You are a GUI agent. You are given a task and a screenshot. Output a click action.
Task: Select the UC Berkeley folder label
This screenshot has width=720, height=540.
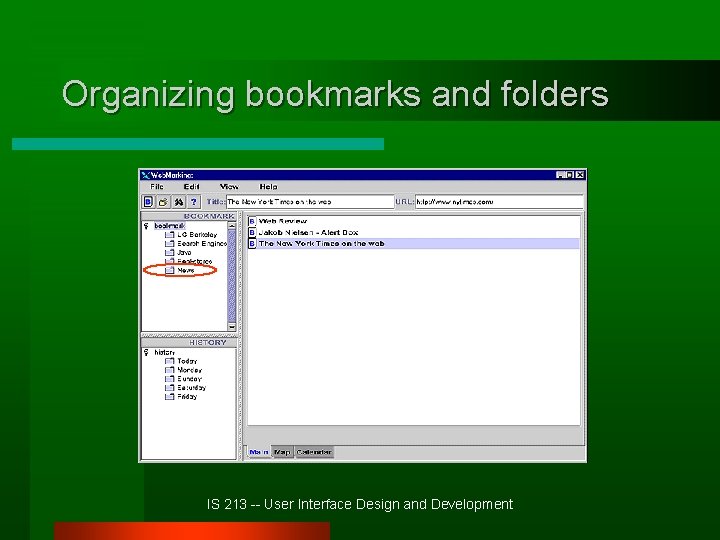[x=197, y=235]
